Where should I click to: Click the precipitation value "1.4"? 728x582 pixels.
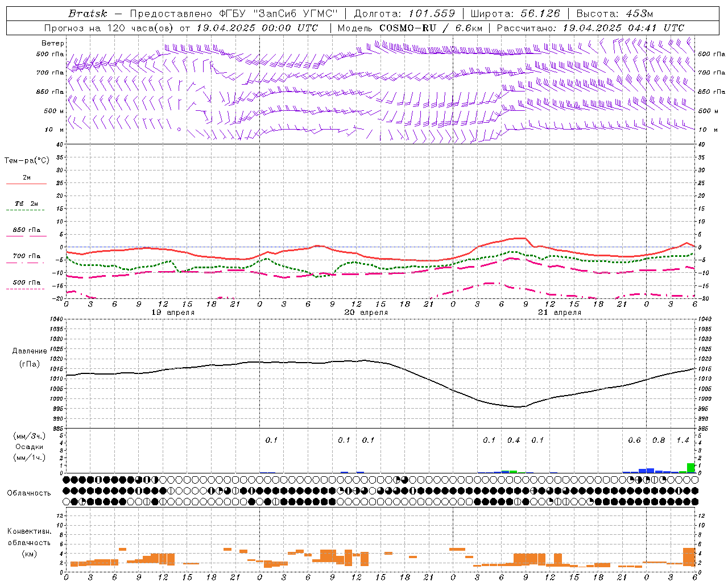coord(682,440)
